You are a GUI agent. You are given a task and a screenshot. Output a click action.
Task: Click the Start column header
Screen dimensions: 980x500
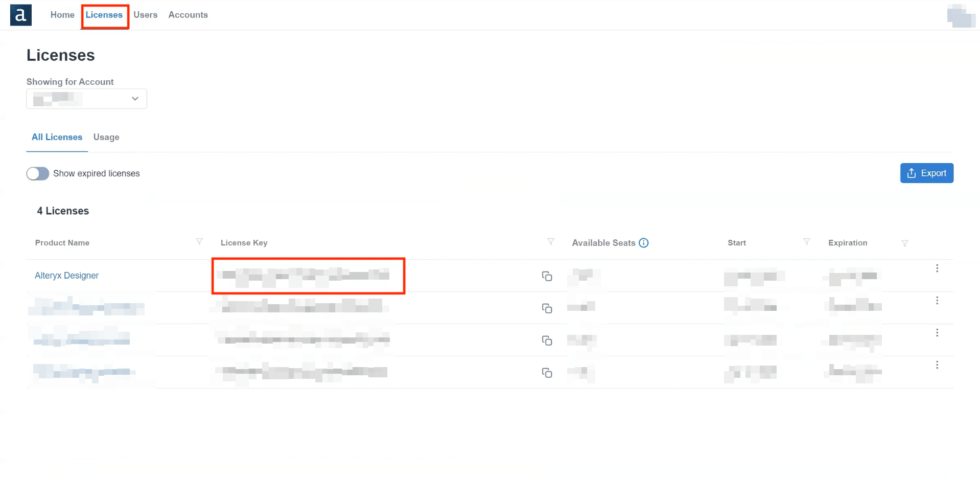point(737,243)
